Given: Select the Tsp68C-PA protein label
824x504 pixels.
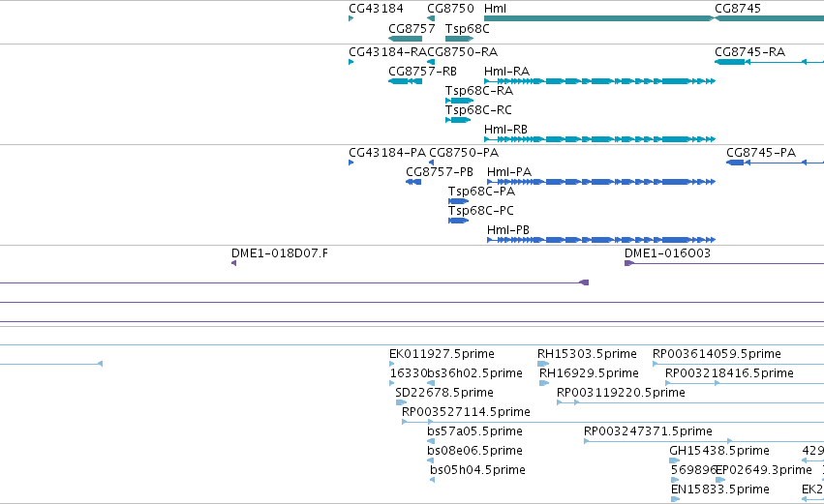Looking at the screenshot, I should point(481,192).
